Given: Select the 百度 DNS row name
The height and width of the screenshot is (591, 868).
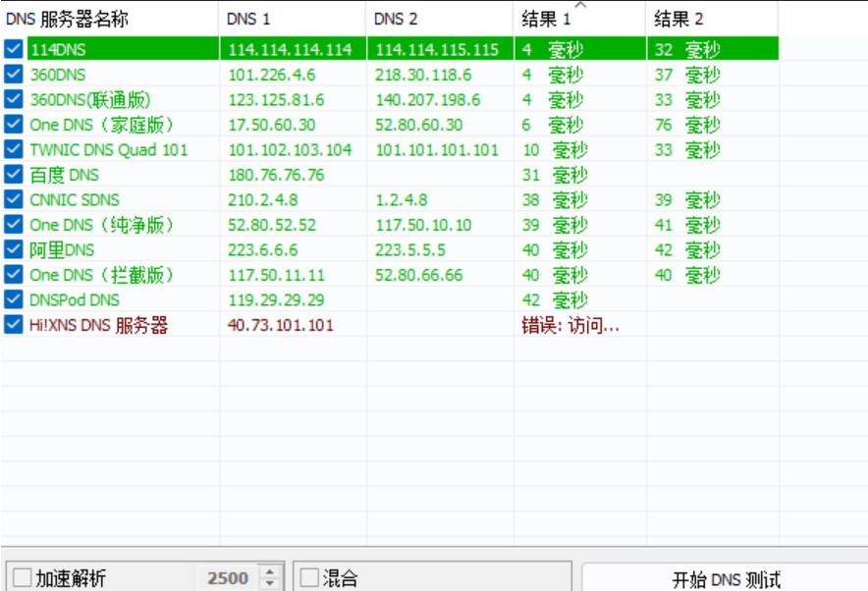Looking at the screenshot, I should point(64,175).
